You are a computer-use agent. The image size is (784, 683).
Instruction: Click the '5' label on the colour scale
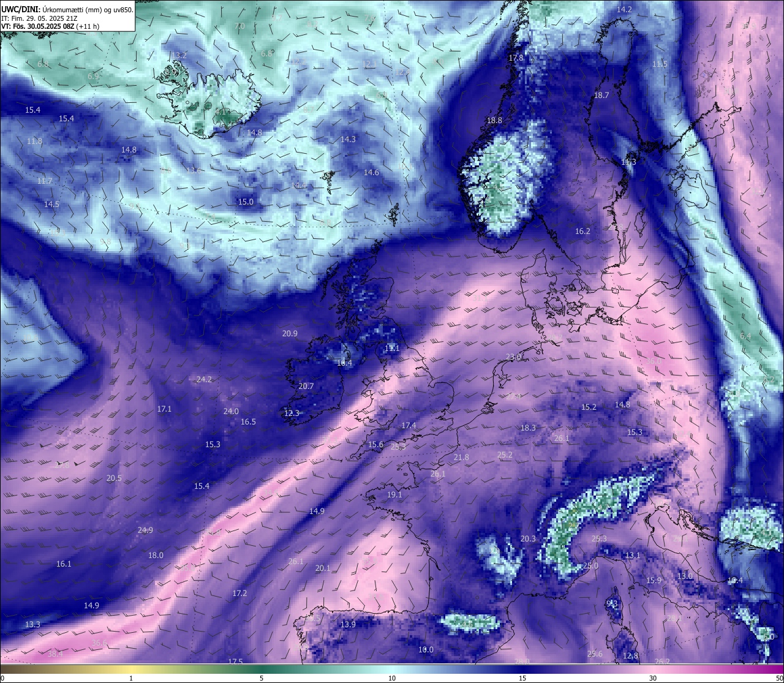[262, 678]
